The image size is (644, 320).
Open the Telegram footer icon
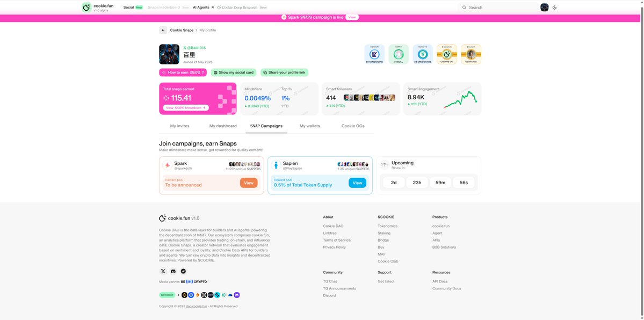[x=183, y=271]
